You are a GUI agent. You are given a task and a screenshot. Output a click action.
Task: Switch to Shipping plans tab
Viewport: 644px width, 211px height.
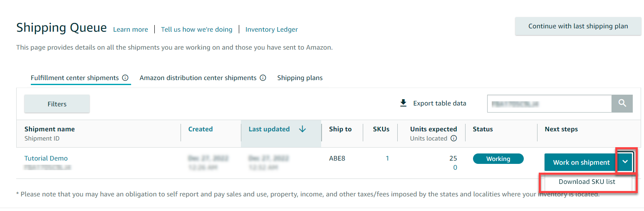[x=300, y=78]
